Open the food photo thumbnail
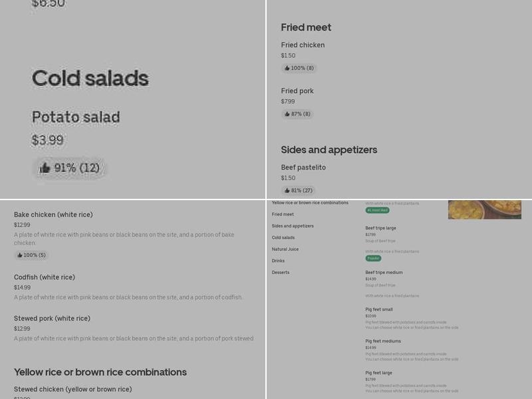 pyautogui.click(x=484, y=209)
